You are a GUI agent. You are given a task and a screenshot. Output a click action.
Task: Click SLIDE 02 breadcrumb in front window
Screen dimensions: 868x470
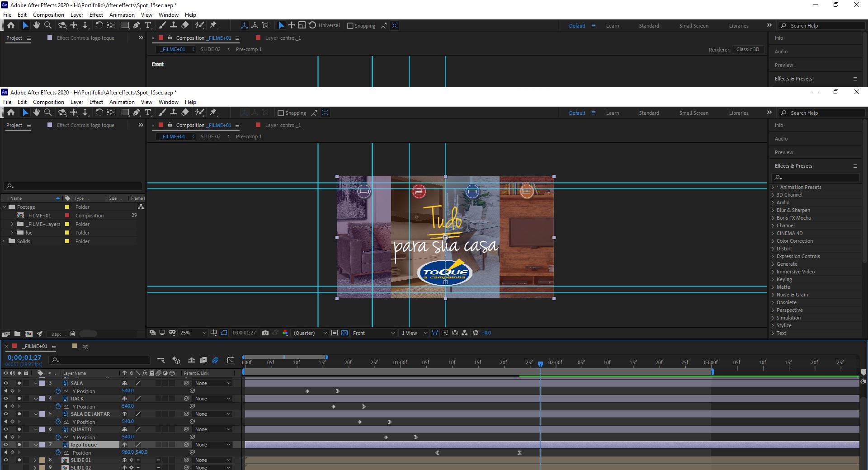211,136
